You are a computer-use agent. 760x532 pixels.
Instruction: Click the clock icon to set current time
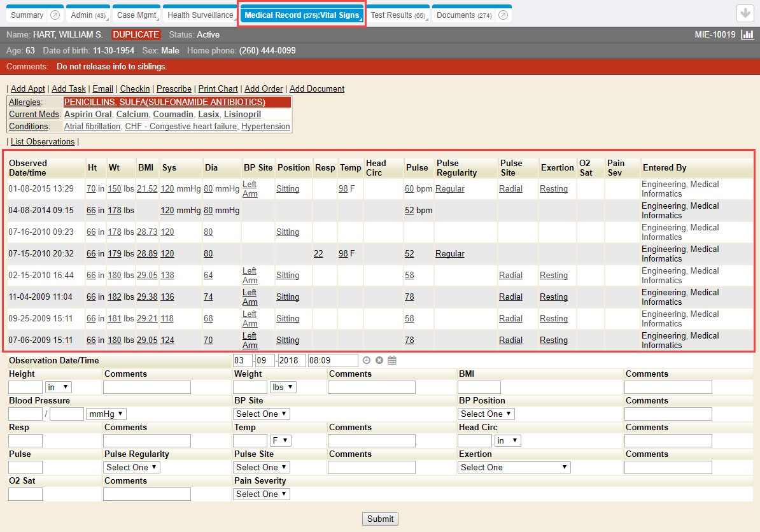(367, 361)
